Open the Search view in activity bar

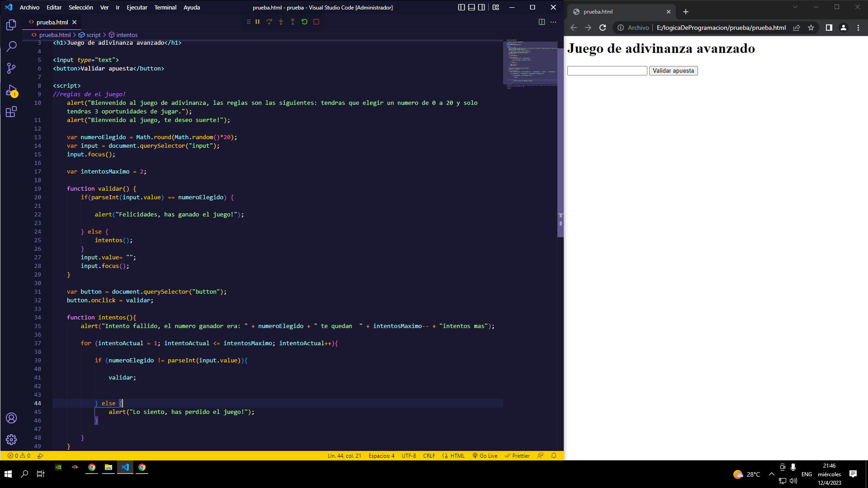(11, 46)
